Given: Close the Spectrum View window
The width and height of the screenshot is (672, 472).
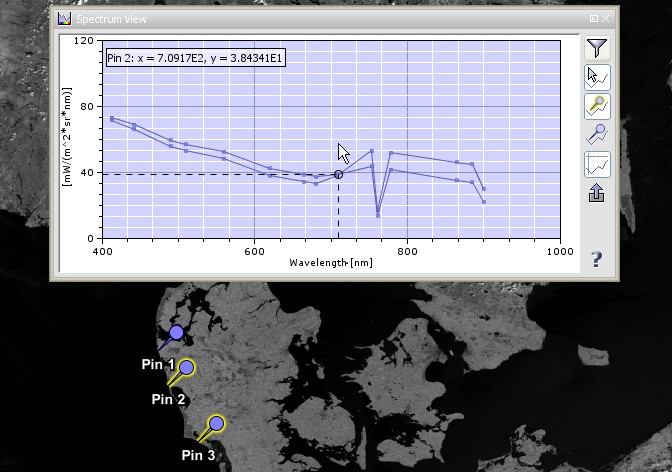Looking at the screenshot, I should click(x=608, y=18).
